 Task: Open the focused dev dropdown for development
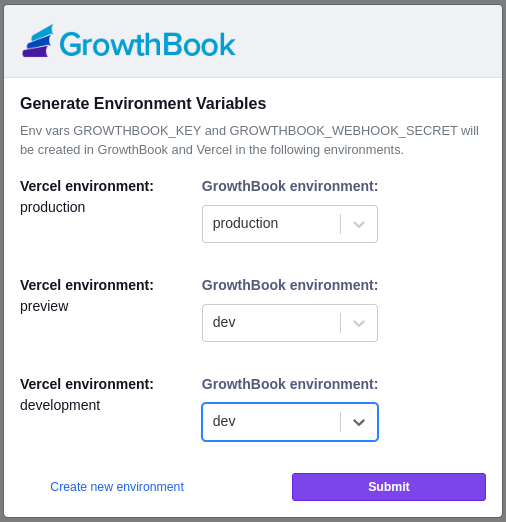pos(290,422)
